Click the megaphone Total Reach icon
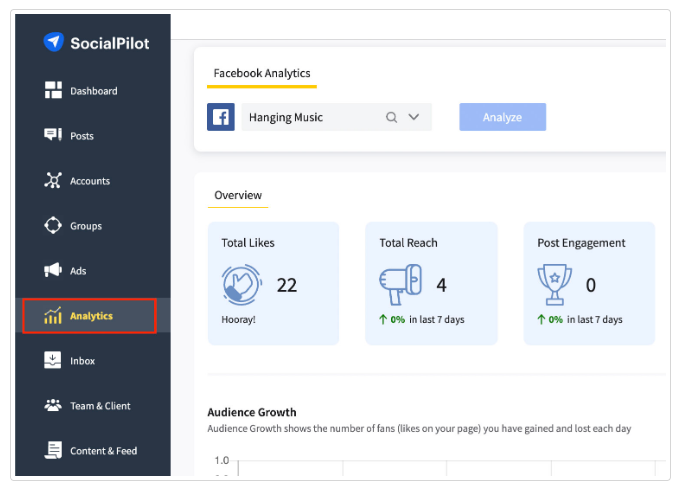The height and width of the screenshot is (491, 690). (400, 285)
